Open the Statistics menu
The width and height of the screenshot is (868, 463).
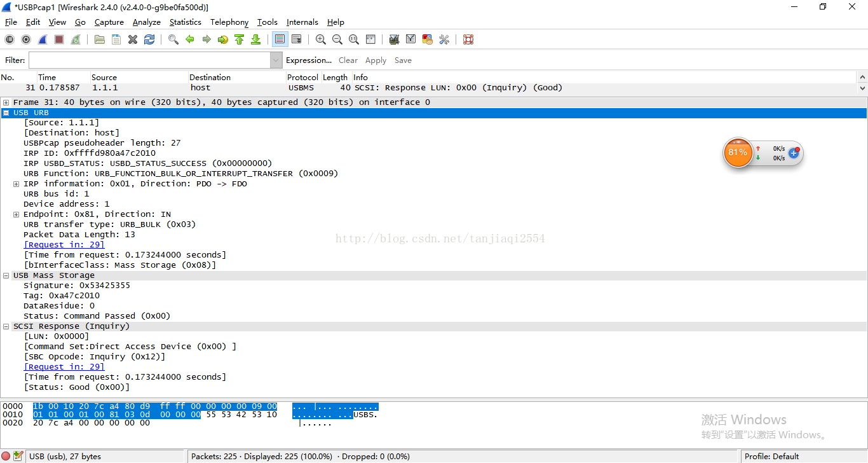click(x=186, y=22)
